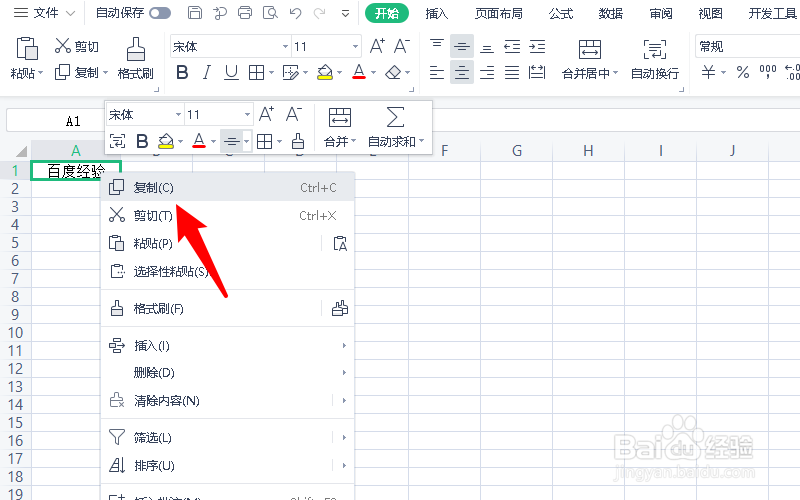
Task: Toggle bold in the ribbon
Action: click(x=182, y=72)
